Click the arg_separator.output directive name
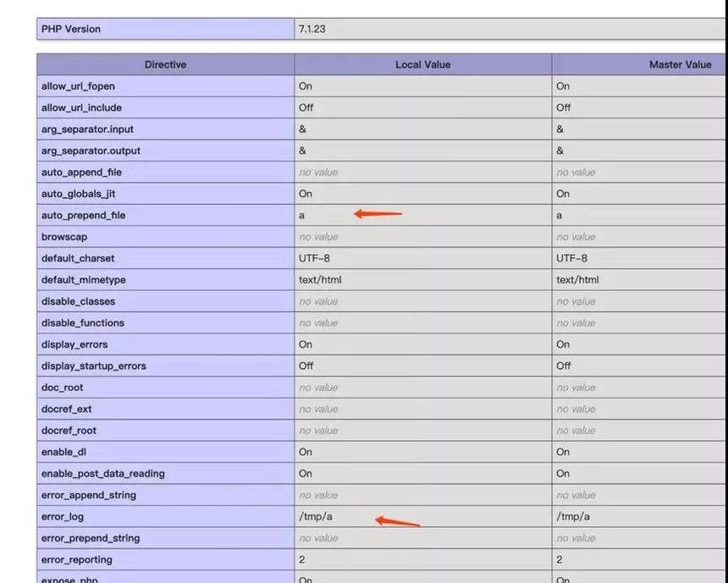 click(x=91, y=151)
